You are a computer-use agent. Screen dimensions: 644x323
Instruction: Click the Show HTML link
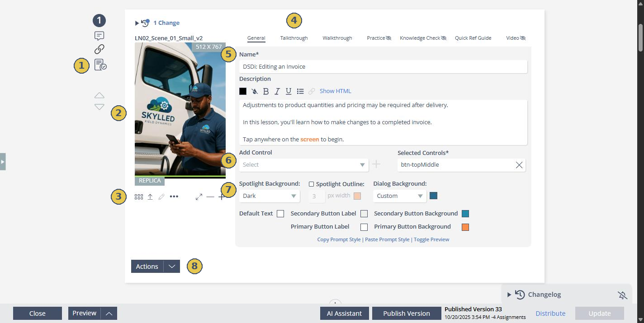tap(335, 91)
